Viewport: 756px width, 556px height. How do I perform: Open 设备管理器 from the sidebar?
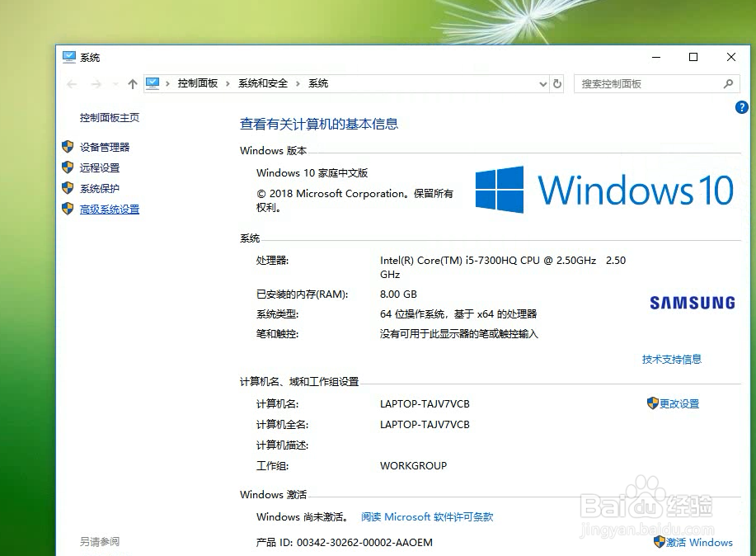click(x=105, y=147)
